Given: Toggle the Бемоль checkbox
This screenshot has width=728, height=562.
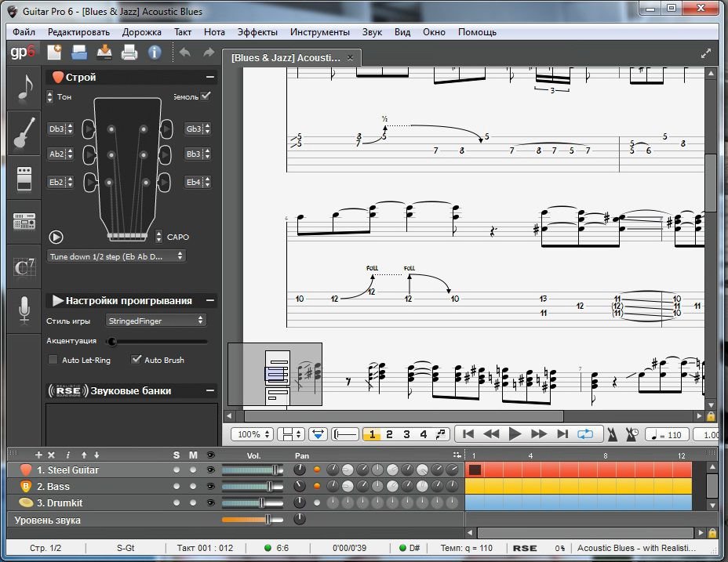Looking at the screenshot, I should click(206, 96).
